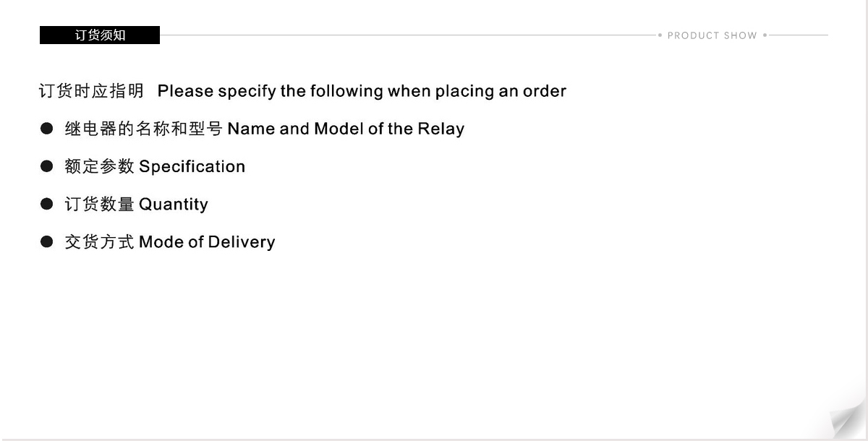Click the text 继电器的名称和型号
This screenshot has width=868, height=441.
click(x=143, y=129)
